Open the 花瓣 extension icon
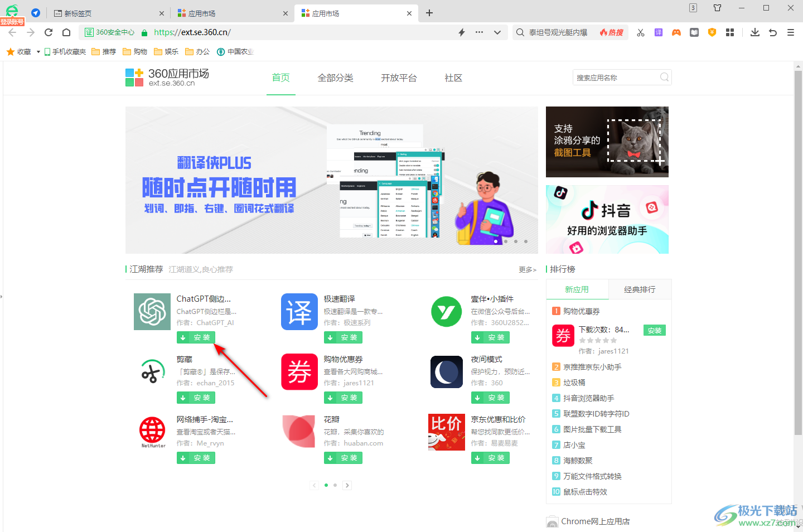This screenshot has height=532, width=803. (299, 432)
